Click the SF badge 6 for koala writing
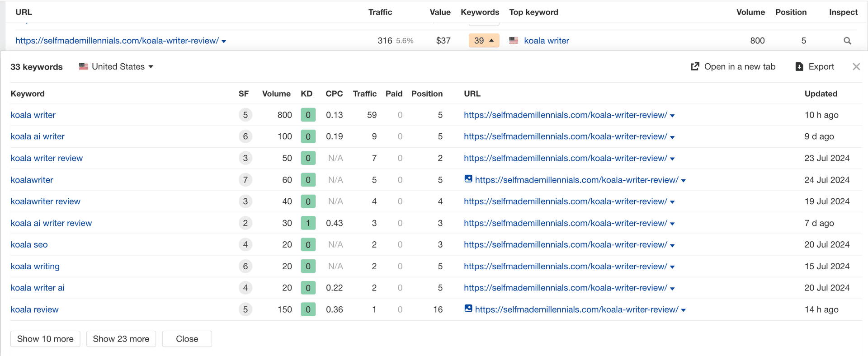This screenshot has width=868, height=356. pyautogui.click(x=245, y=266)
